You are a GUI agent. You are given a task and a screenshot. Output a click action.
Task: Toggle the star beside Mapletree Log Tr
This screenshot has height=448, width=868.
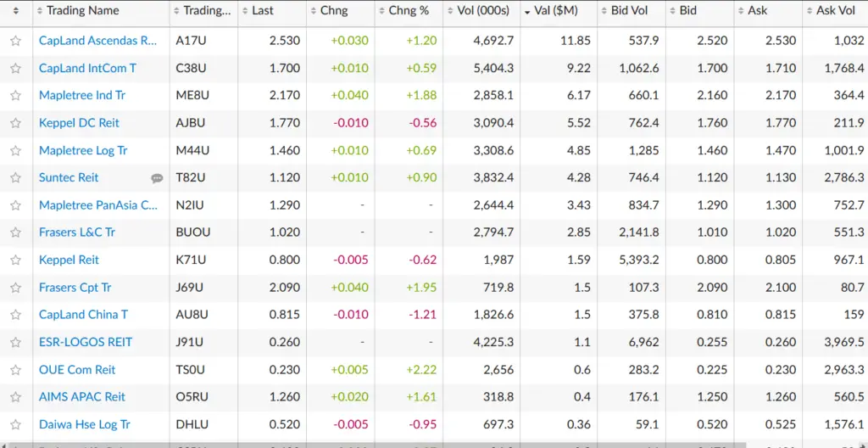point(15,150)
